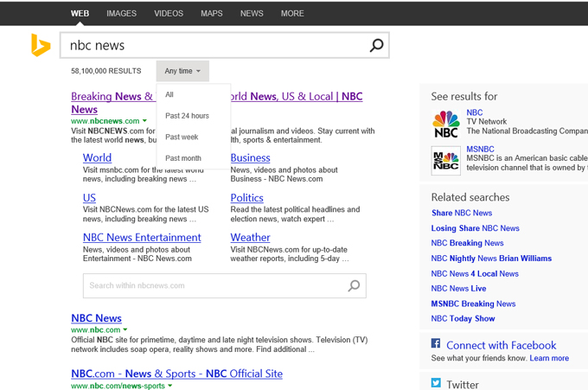
Task: Open the Any time filter dropdown
Action: tap(182, 71)
